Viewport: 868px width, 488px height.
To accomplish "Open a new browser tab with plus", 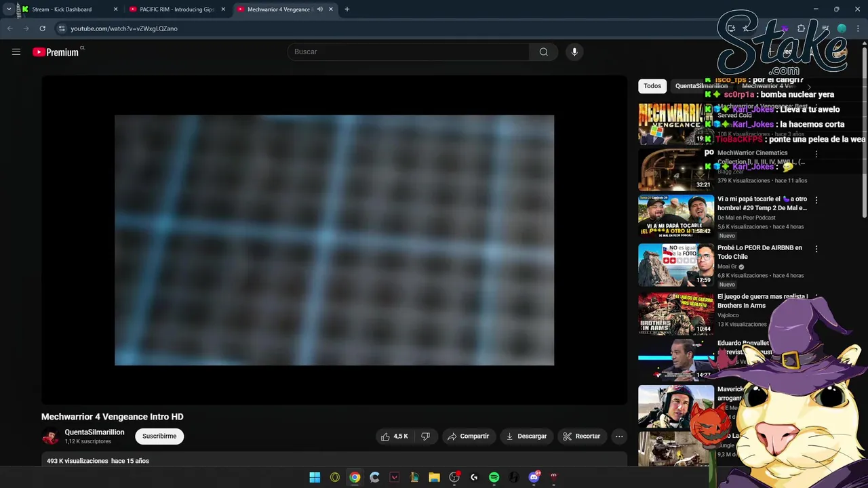I will tap(347, 9).
